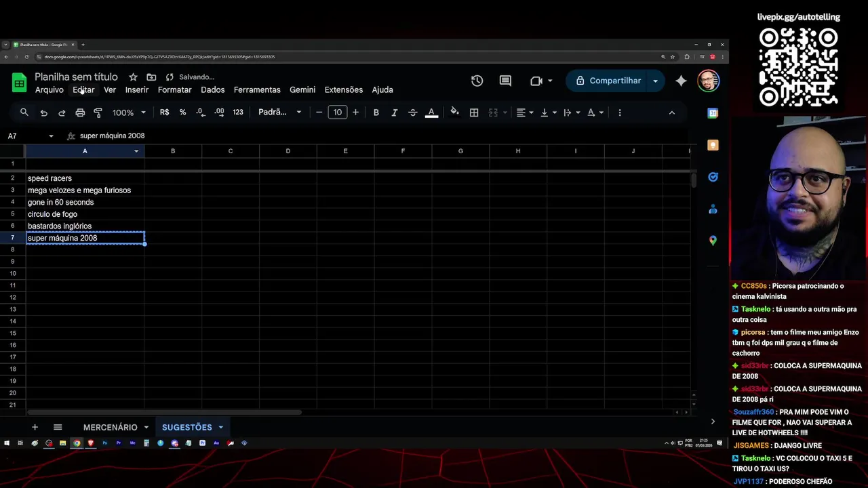Click the Compartilhar button

[x=608, y=81]
